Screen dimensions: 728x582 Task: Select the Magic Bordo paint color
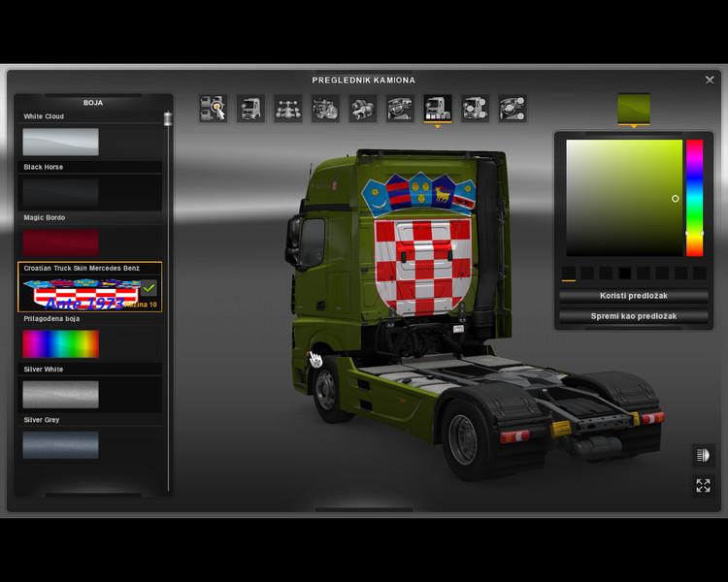click(x=60, y=242)
